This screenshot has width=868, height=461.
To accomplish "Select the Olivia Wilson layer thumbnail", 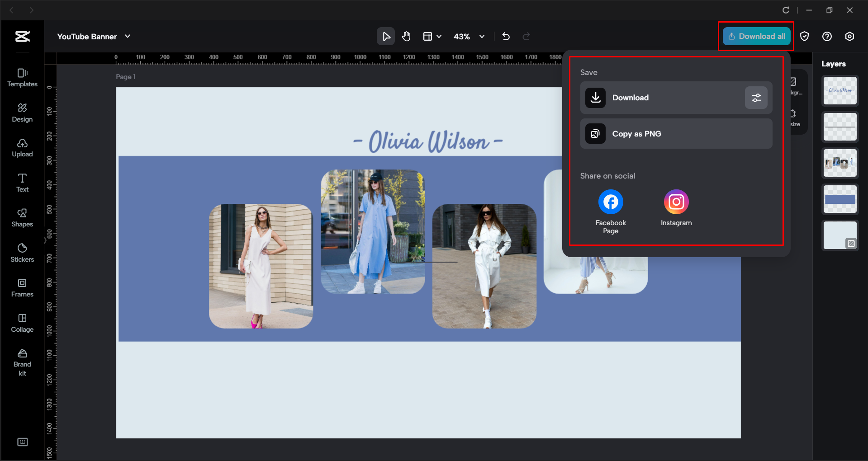I will click(x=840, y=90).
